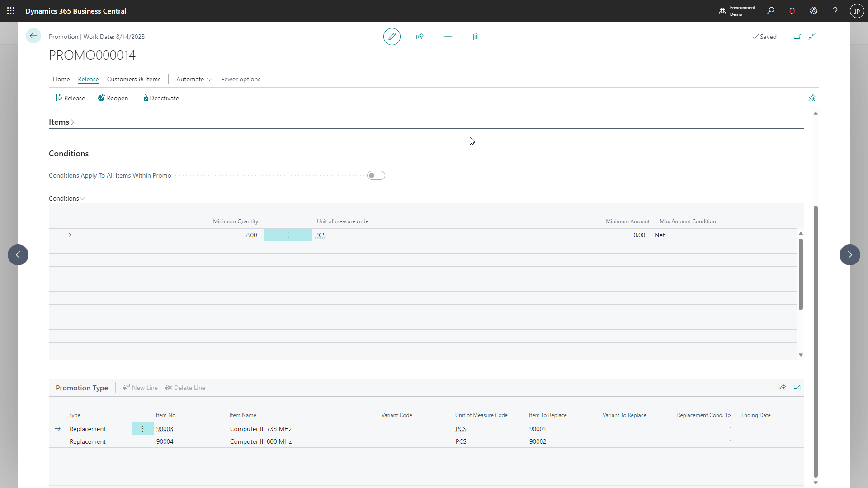
Task: Open the Environment Demo indicator
Action: (737, 11)
